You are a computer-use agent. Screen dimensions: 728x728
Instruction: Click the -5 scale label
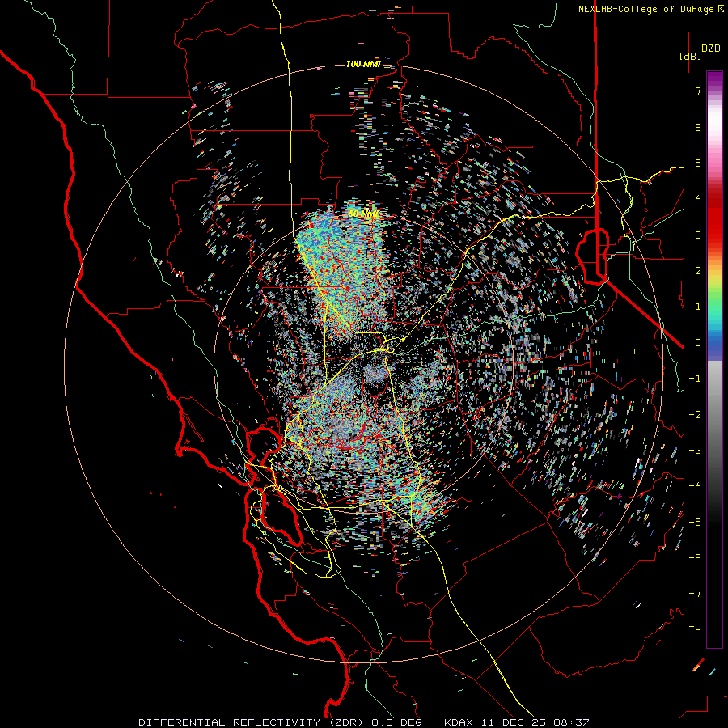coord(695,523)
